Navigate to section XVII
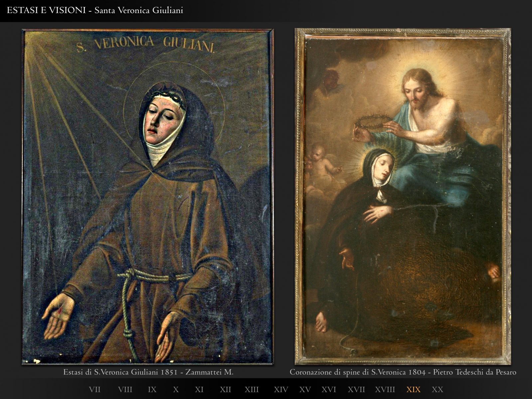The width and height of the screenshot is (532, 399). 356,389
